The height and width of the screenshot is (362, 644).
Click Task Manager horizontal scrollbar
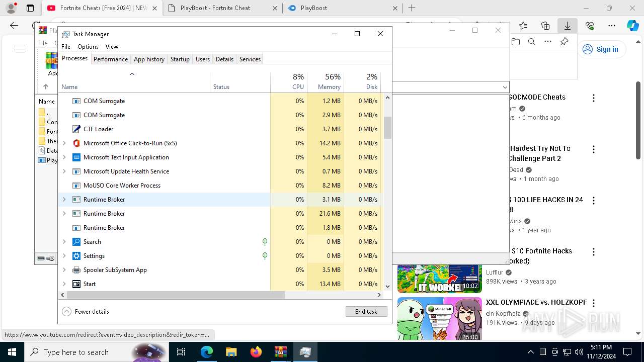176,295
